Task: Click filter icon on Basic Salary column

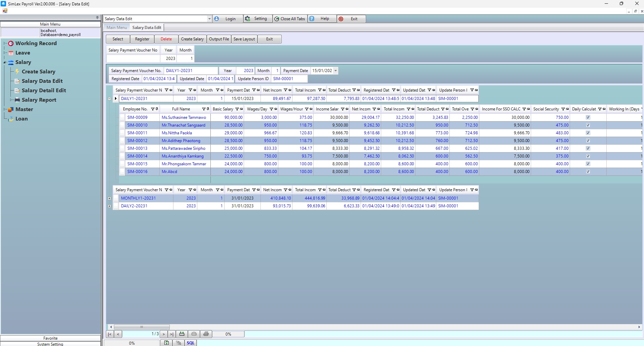Action: pyautogui.click(x=237, y=109)
